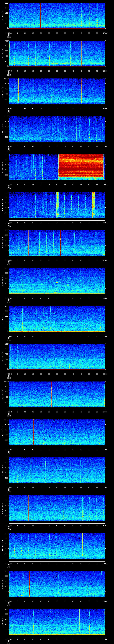Open the 17:21:00 spectrogram panel
114x644 pixels.
pyautogui.click(x=57, y=205)
